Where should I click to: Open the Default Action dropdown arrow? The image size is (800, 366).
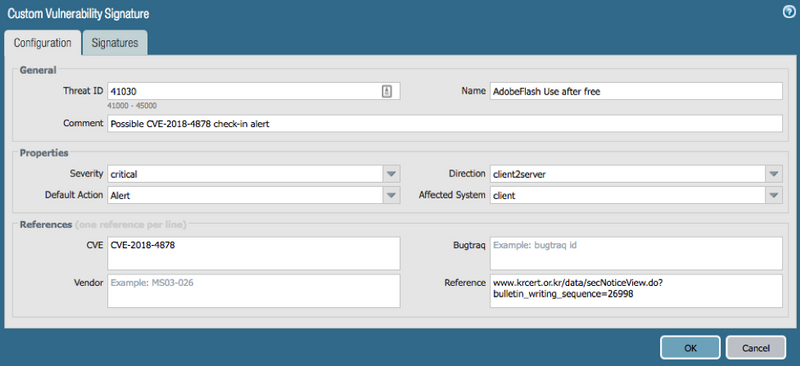(391, 195)
